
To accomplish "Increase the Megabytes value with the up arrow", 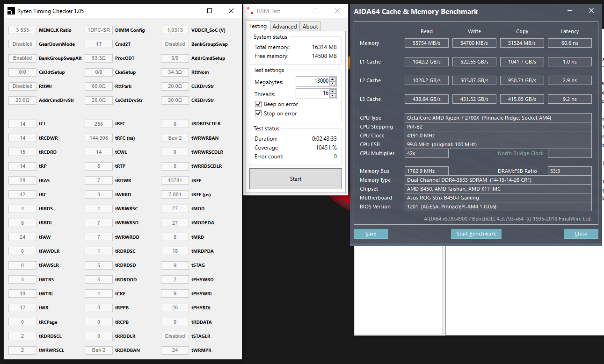I will click(x=333, y=79).
